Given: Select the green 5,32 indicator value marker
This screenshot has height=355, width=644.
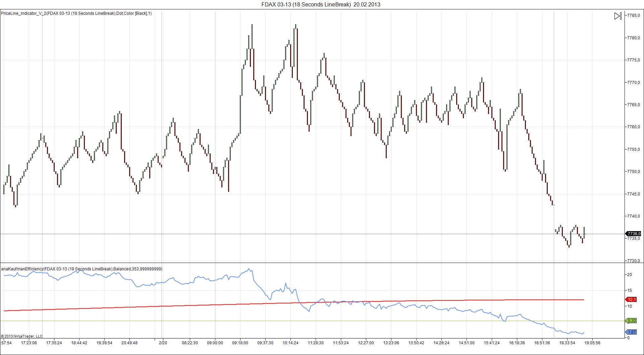Looking at the screenshot, I should click(631, 321).
